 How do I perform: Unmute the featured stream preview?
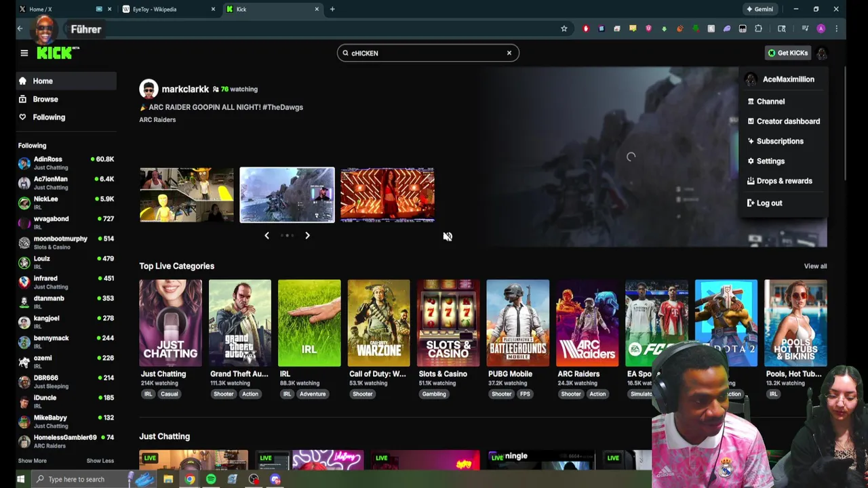point(448,236)
